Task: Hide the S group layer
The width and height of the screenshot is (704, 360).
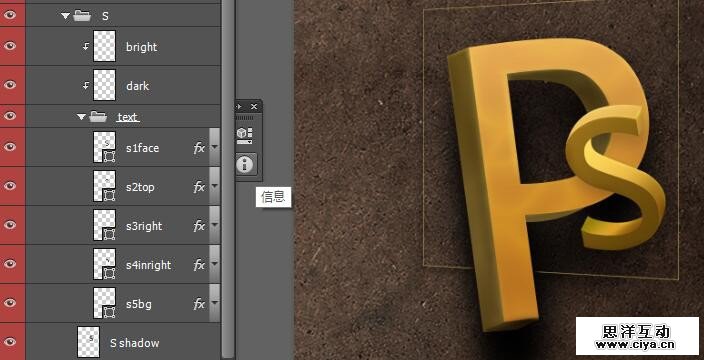Action: click(9, 15)
